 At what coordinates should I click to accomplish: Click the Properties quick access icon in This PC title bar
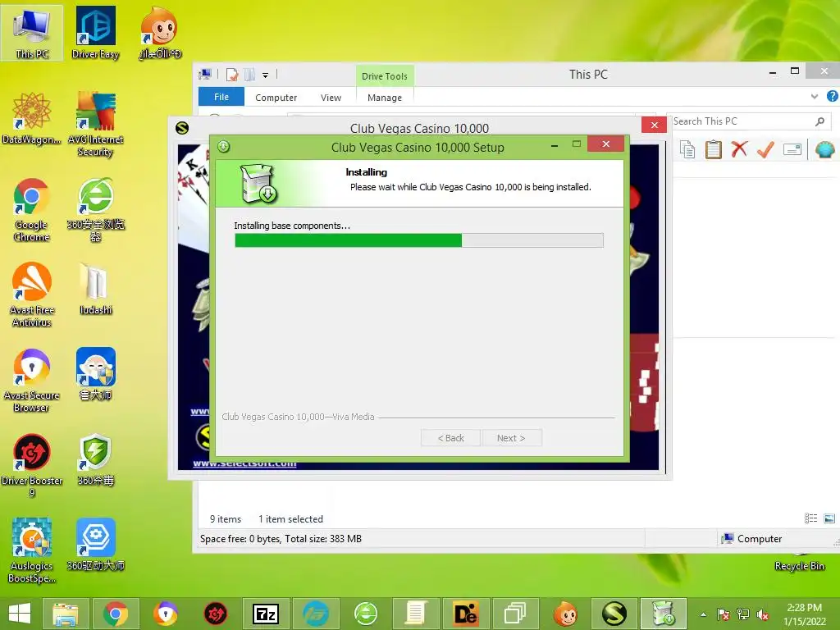coord(232,75)
